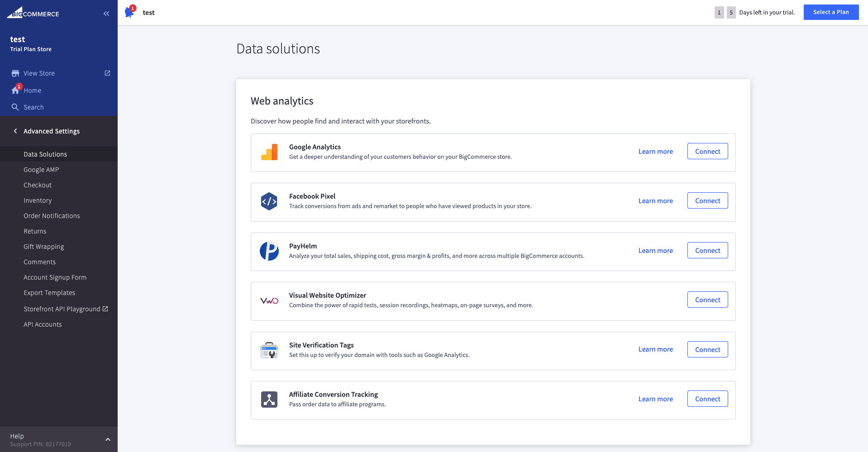Click the Days left in your trial text
The height and width of the screenshot is (452, 868).
coord(767,13)
